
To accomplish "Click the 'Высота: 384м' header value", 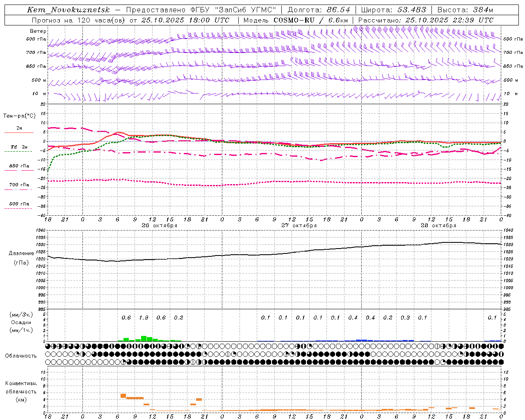I will 465,10.
